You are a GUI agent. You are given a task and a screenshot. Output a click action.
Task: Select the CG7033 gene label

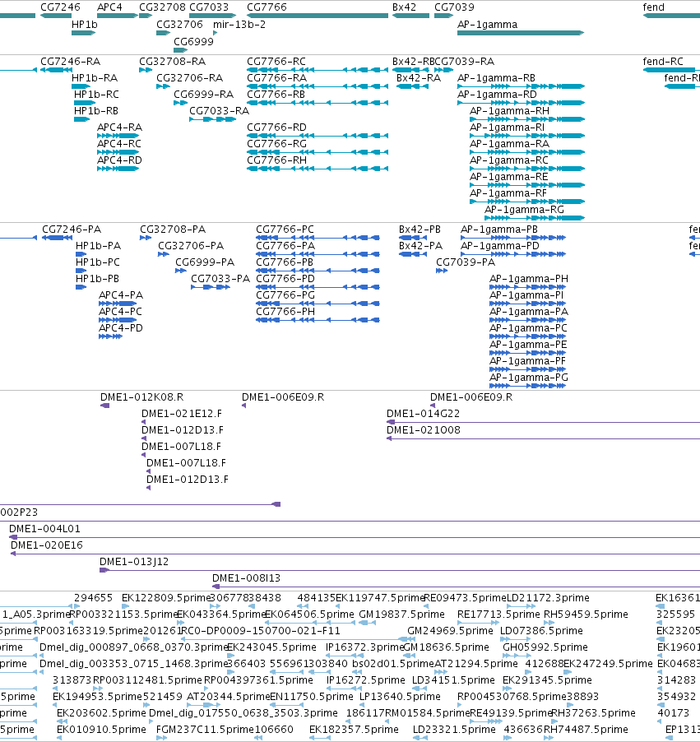coord(209,7)
